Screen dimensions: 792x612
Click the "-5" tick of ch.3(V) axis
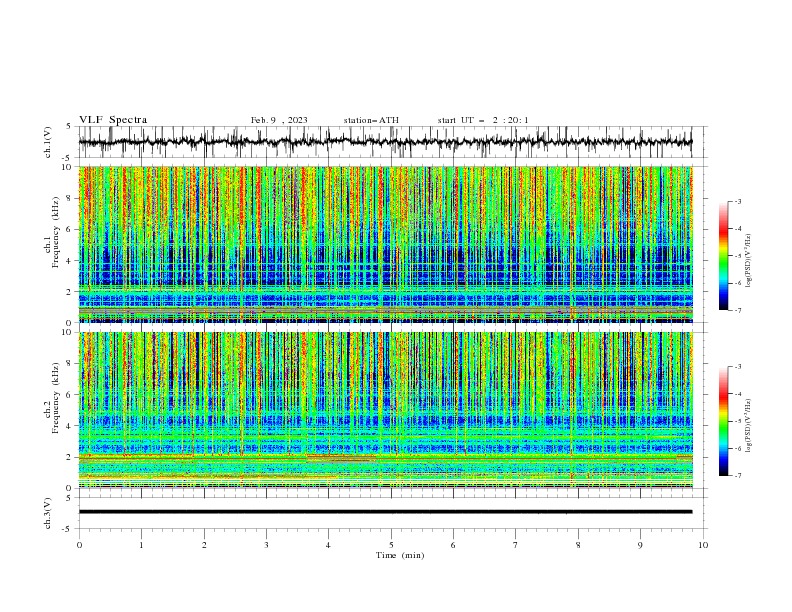(67, 529)
